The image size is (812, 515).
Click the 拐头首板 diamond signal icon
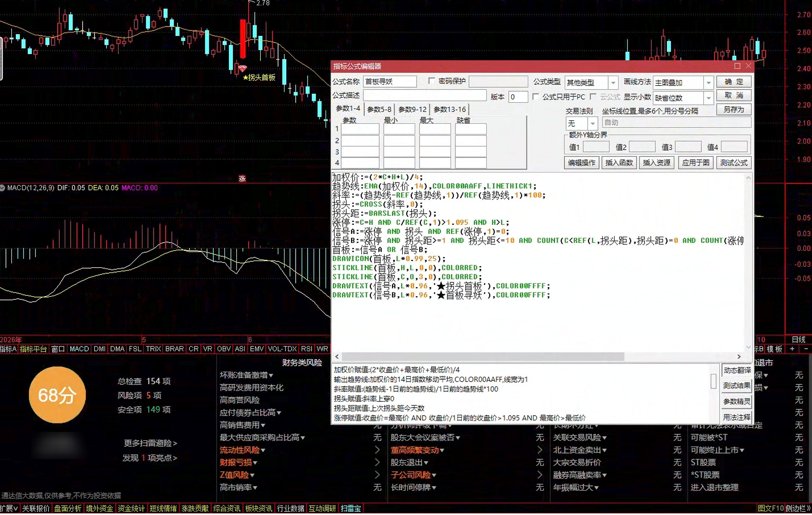click(x=242, y=68)
